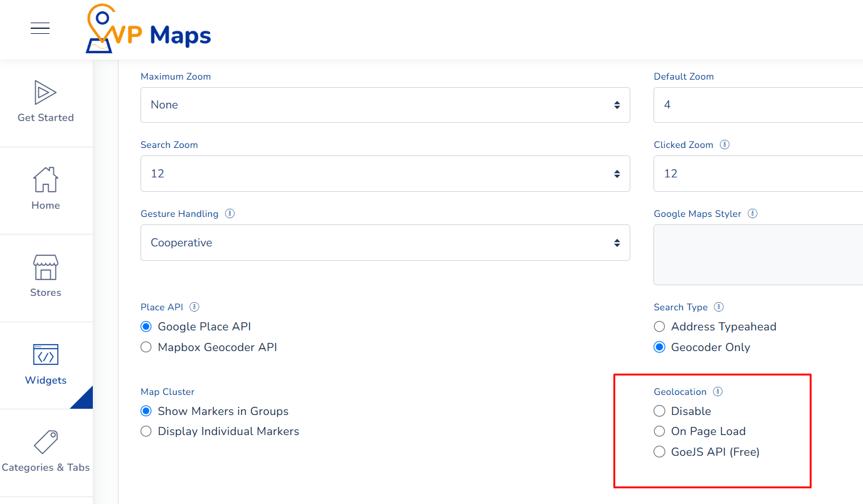Choose Geocoder Only search type
The width and height of the screenshot is (863, 504).
click(x=659, y=347)
